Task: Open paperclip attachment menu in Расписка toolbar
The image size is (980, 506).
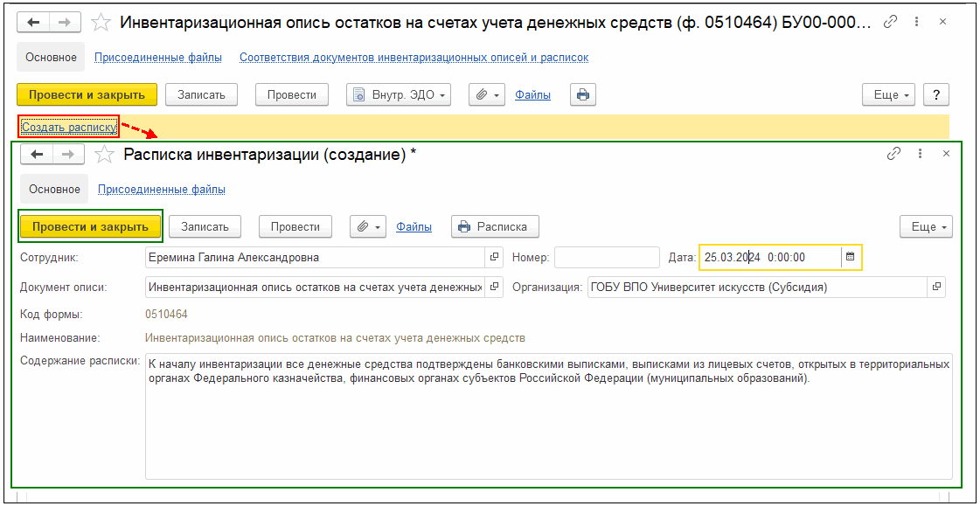Action: (x=369, y=226)
